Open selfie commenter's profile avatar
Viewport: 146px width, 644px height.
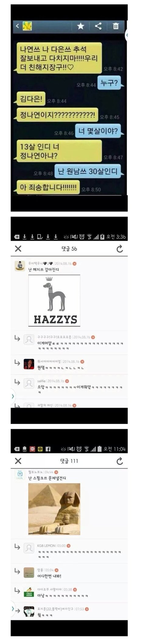click(x=29, y=384)
